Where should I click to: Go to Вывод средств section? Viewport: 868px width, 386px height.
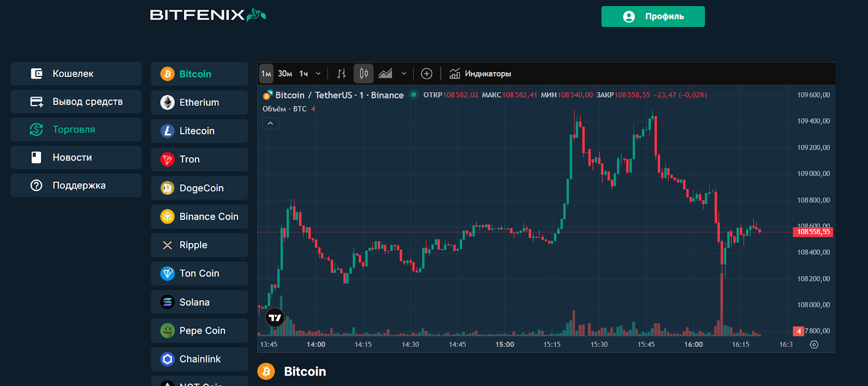click(x=76, y=102)
